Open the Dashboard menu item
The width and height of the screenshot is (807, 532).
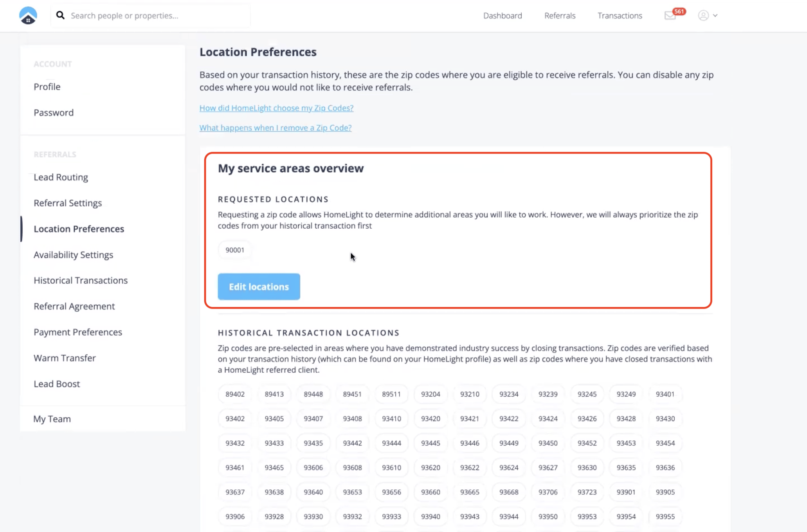pyautogui.click(x=503, y=15)
